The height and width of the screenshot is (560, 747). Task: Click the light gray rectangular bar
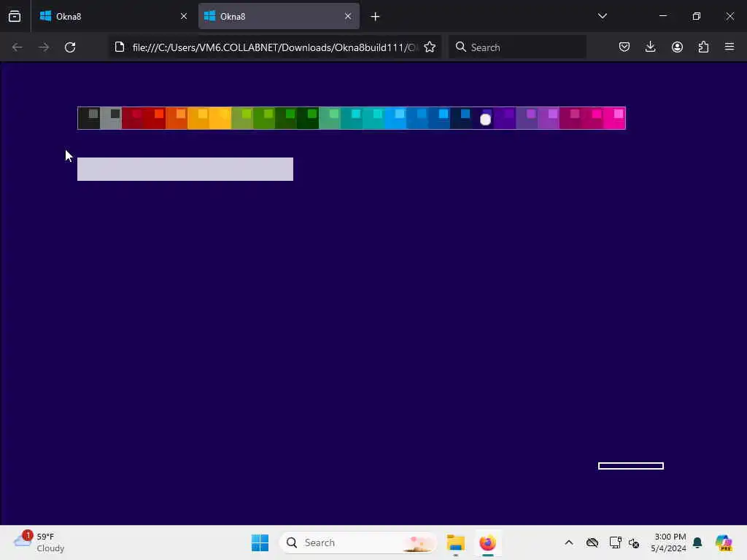coord(185,169)
